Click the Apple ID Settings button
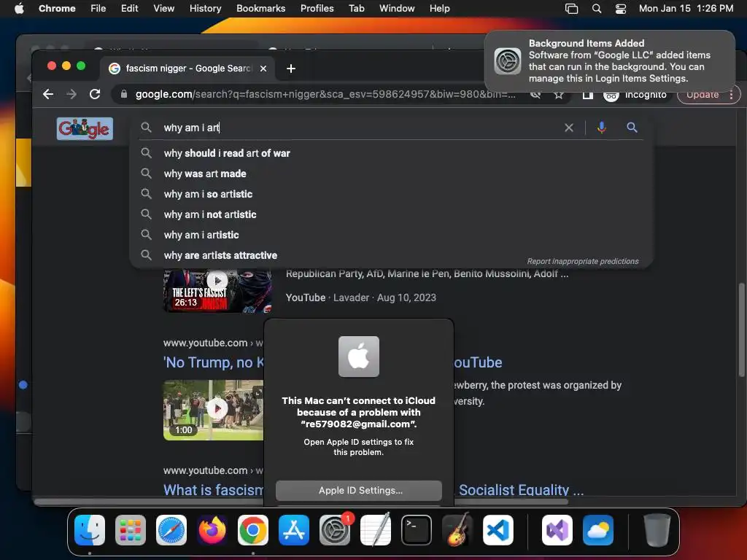The height and width of the screenshot is (560, 747). pyautogui.click(x=359, y=491)
